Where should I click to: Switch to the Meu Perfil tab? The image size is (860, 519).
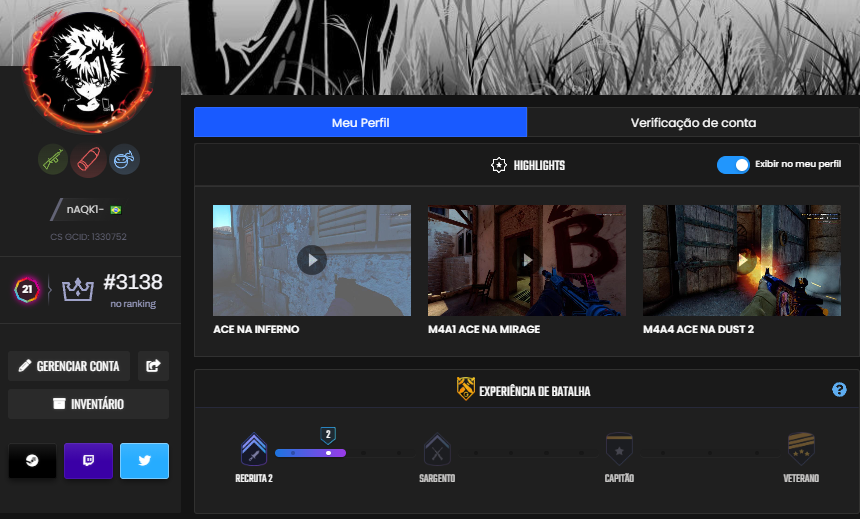(360, 122)
